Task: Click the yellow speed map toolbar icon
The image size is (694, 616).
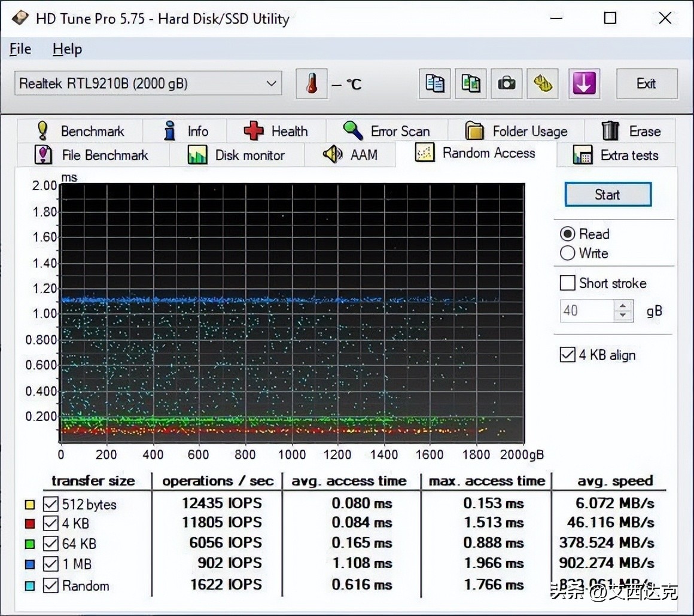Action: [543, 84]
